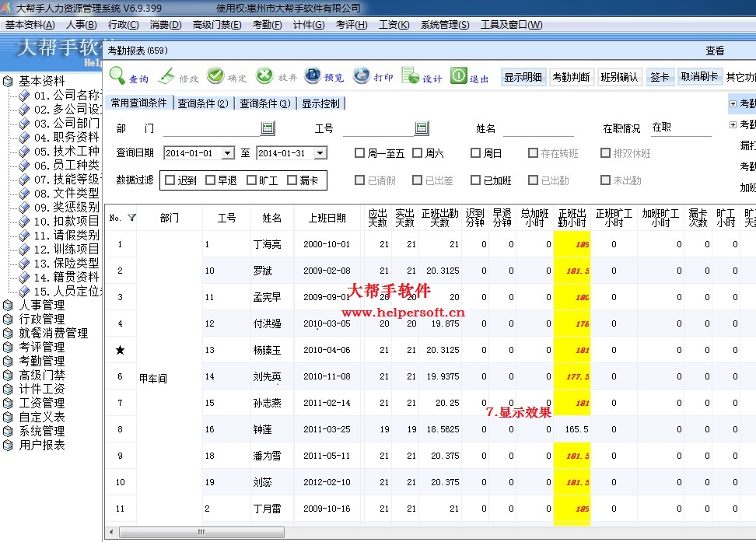Click the 放弃 cancel icon
756x542 pixels.
point(264,75)
